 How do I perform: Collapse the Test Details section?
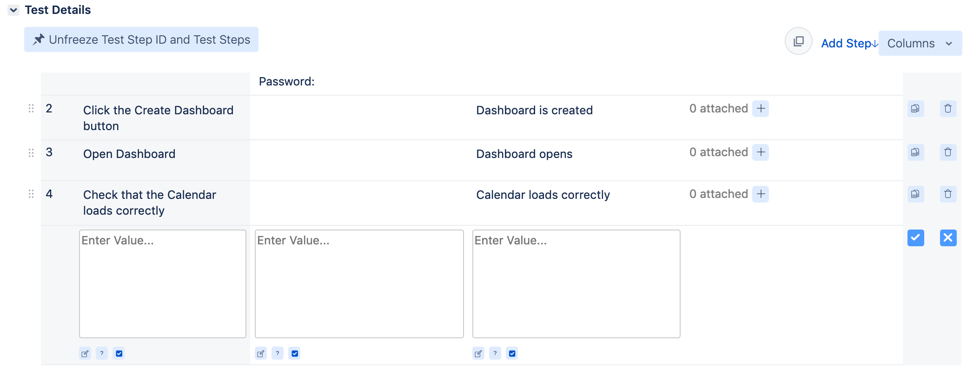pyautogui.click(x=13, y=10)
